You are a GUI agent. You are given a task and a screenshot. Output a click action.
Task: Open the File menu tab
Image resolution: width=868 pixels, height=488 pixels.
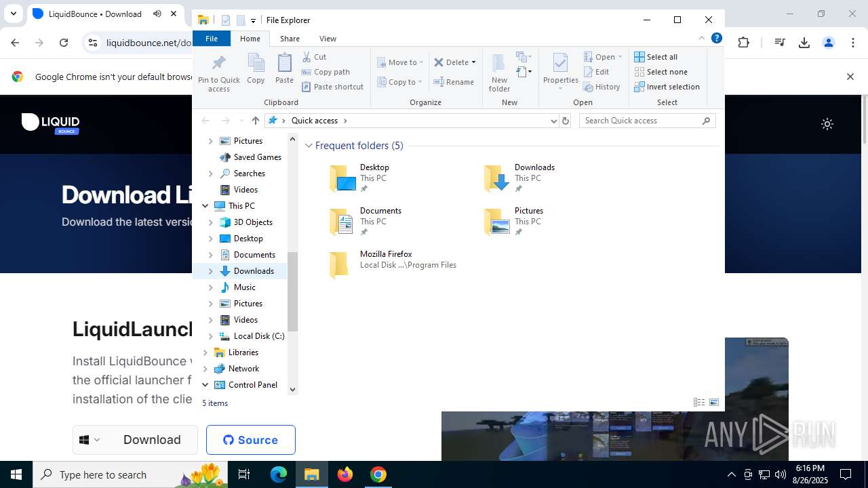(x=212, y=39)
